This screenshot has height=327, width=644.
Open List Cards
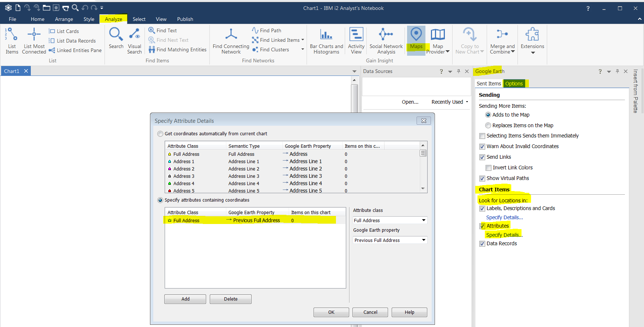click(64, 31)
